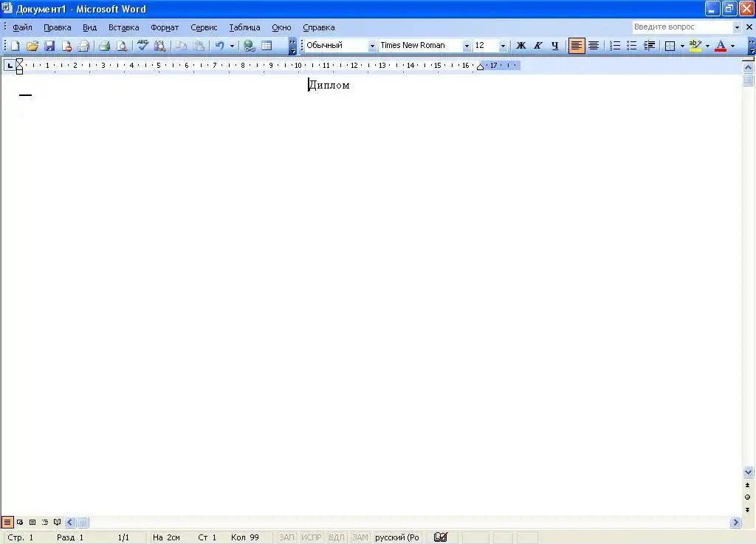Toggle italic (К) formatting
This screenshot has width=756, height=544.
click(x=537, y=46)
